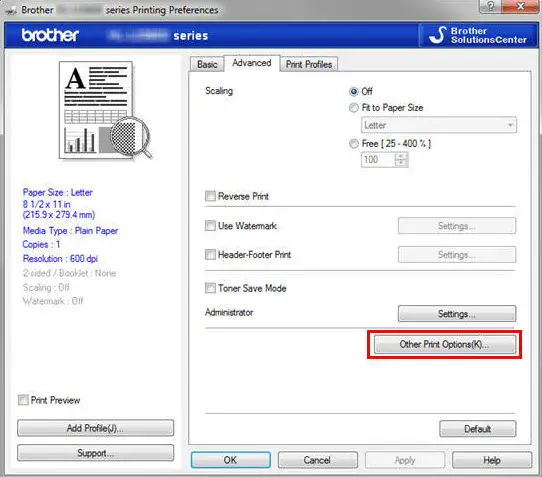
Task: Check the Use Watermark box
Action: 210,226
